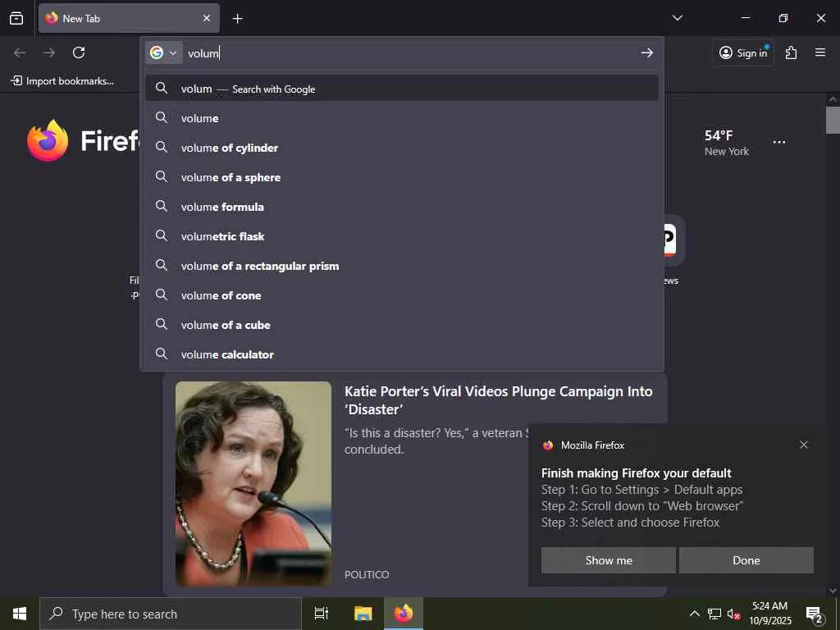This screenshot has width=840, height=630.
Task: Click the address bar text field
Action: tap(410, 53)
